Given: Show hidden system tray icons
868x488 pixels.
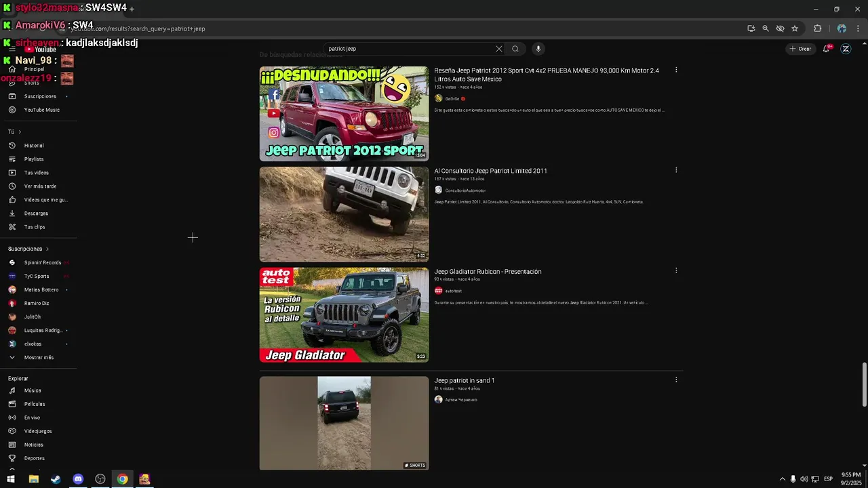Looking at the screenshot, I should click(x=782, y=479).
